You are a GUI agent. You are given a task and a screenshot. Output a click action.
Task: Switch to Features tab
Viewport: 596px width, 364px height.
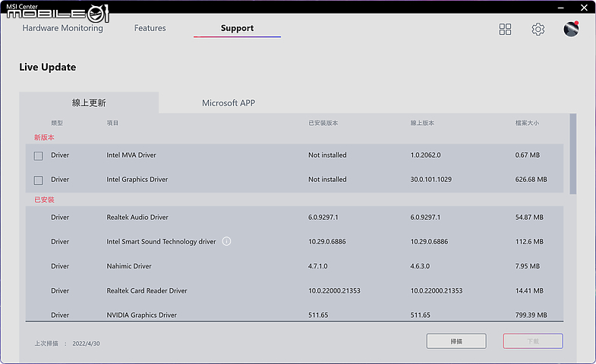click(150, 28)
